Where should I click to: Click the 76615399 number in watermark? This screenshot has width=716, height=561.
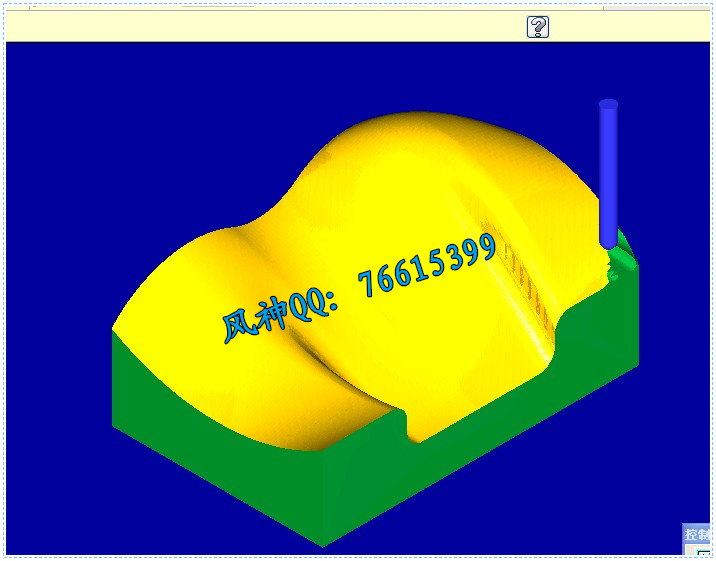(x=430, y=266)
